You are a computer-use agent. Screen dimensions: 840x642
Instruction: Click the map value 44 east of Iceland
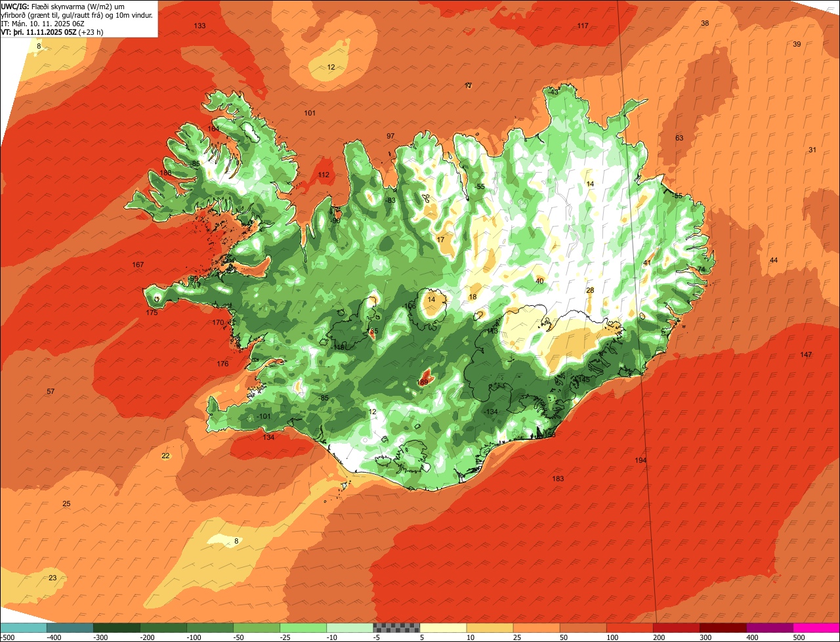774,260
